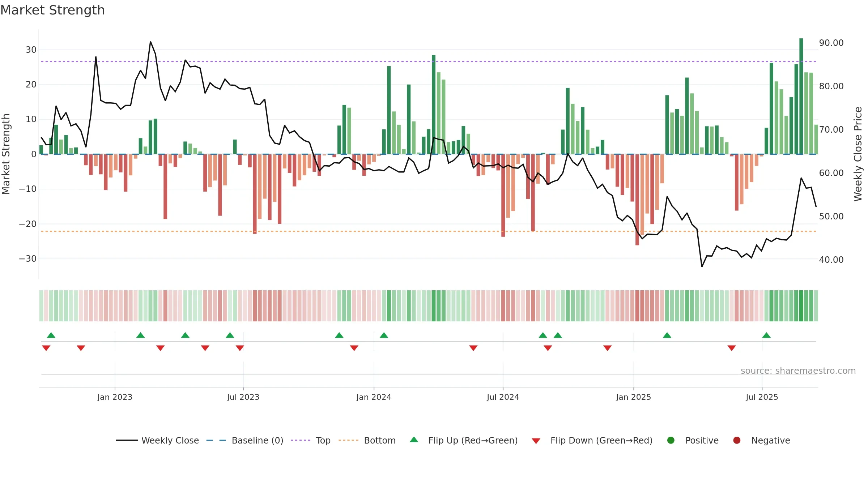The width and height of the screenshot is (868, 488).
Task: Click the black Weekly Close line sample
Action: click(127, 440)
